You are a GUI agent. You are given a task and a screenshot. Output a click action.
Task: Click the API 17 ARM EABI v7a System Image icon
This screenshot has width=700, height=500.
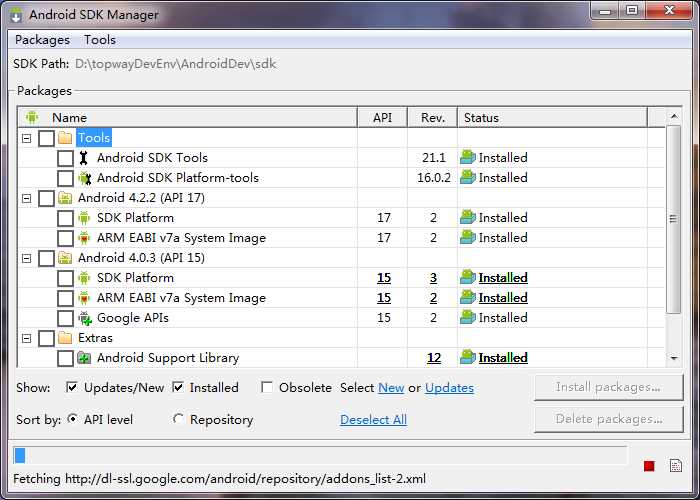pyautogui.click(x=84, y=238)
